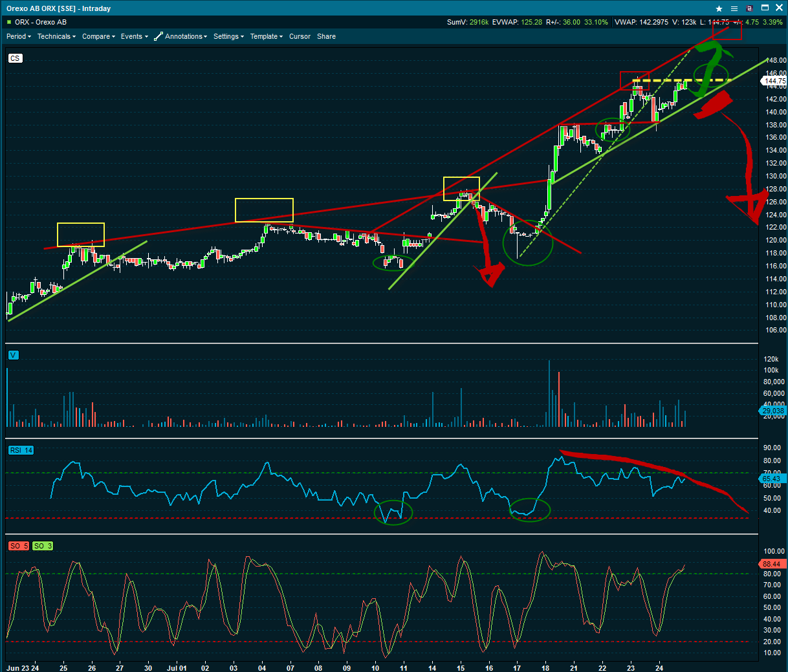Viewport: 788px width, 672px height.
Task: Click the ORX - Orexo AB instrument name
Action: 41,23
